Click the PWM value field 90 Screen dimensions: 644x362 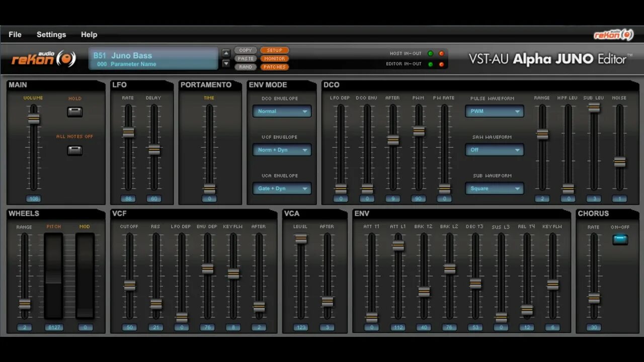(x=419, y=199)
